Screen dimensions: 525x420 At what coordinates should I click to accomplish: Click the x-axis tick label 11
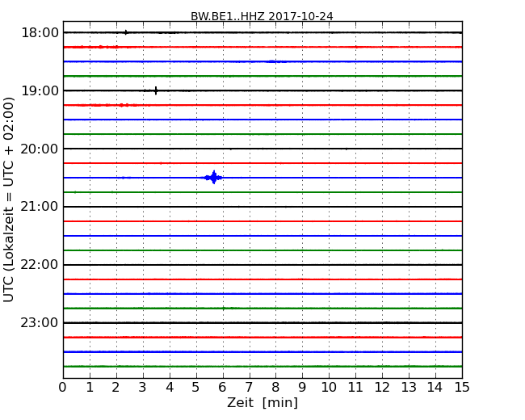(x=355, y=387)
